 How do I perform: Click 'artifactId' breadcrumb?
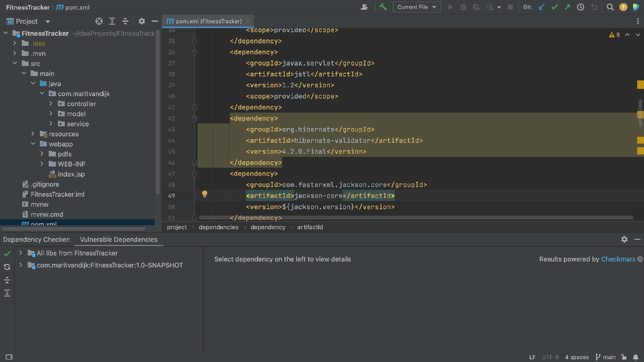(310, 227)
